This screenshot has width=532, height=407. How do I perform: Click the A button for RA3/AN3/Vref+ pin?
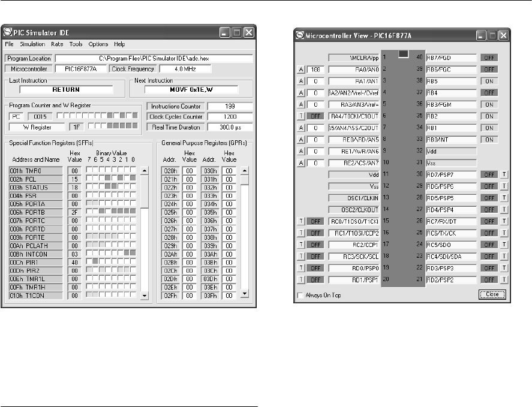[300, 105]
